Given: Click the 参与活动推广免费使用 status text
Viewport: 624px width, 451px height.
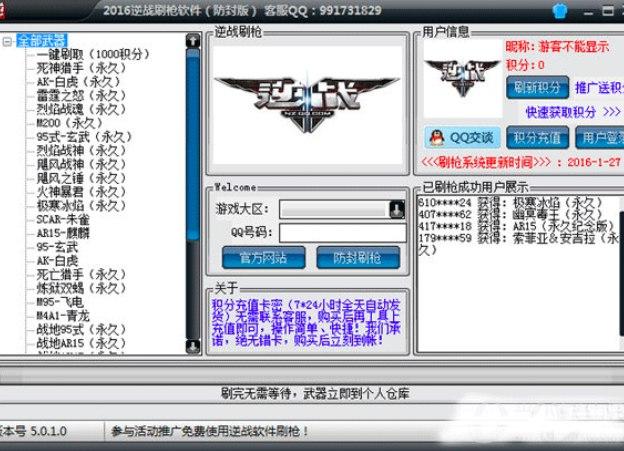Looking at the screenshot, I should (x=210, y=431).
